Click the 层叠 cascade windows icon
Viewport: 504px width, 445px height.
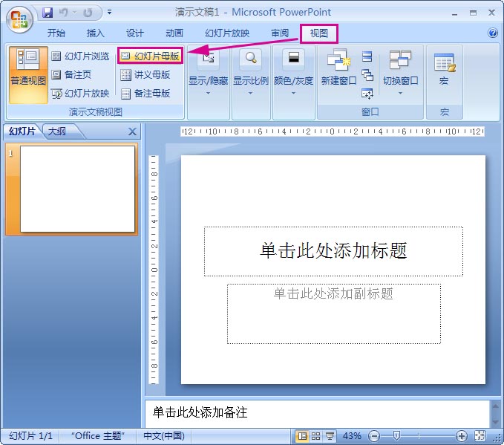coord(367,75)
